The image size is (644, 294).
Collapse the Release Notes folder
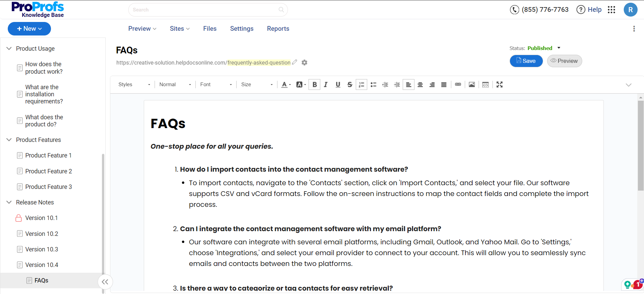point(9,202)
